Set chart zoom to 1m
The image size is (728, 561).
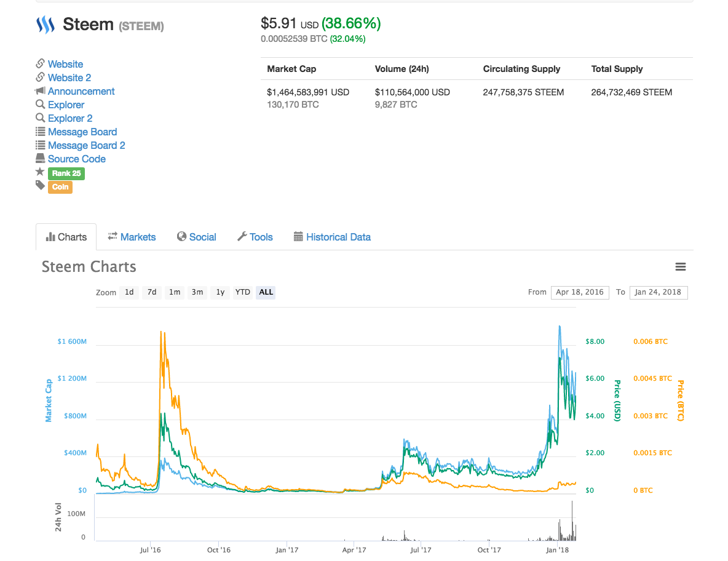pyautogui.click(x=175, y=292)
